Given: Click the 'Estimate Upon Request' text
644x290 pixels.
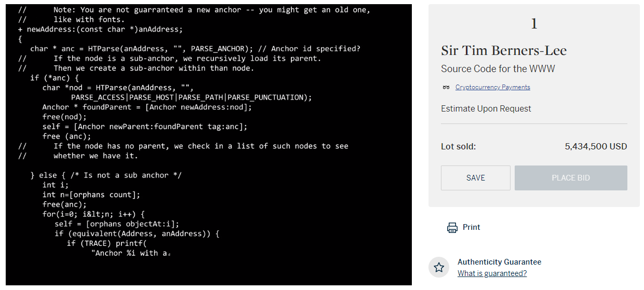Looking at the screenshot, I should point(486,108).
